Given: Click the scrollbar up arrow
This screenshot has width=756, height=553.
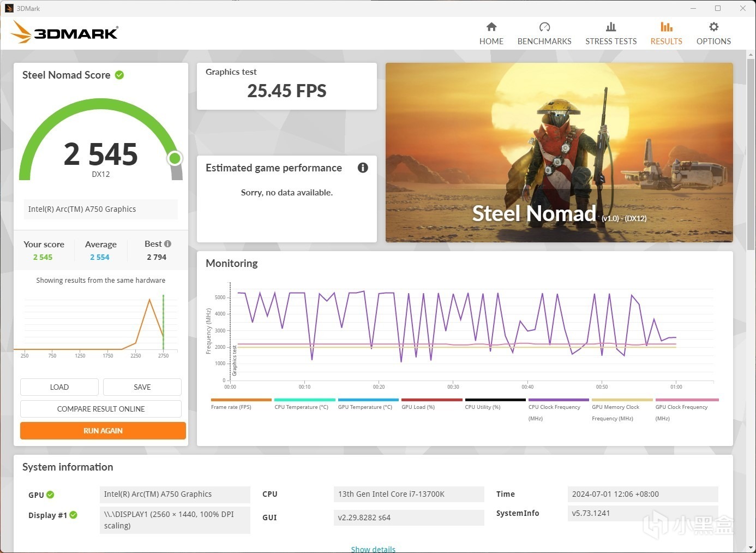Looking at the screenshot, I should [x=751, y=55].
